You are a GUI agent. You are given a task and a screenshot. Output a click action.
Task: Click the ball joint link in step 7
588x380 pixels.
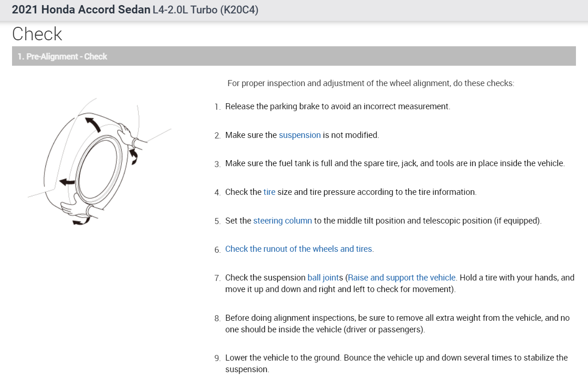pyautogui.click(x=323, y=278)
